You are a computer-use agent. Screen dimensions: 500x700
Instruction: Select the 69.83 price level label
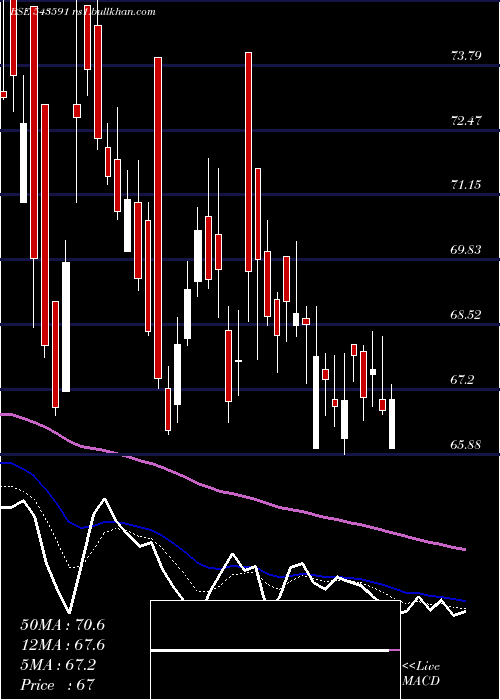[466, 250]
